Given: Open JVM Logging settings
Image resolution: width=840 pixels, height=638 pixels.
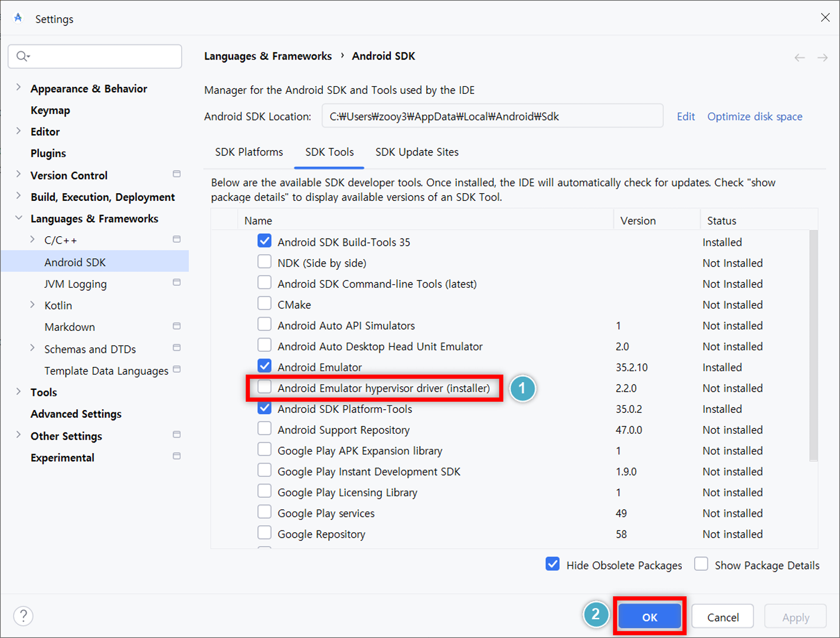Looking at the screenshot, I should (x=76, y=284).
